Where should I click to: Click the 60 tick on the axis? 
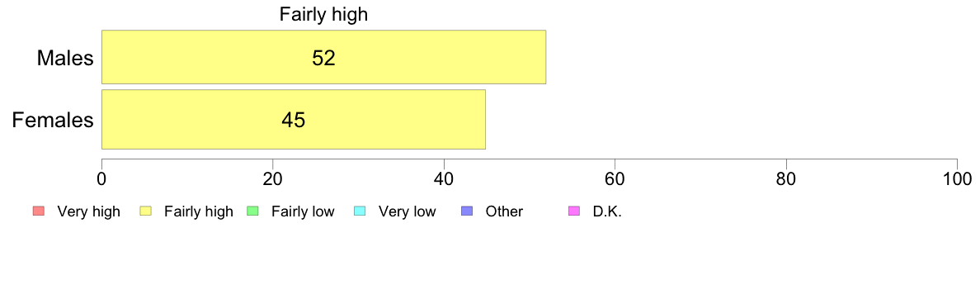[x=615, y=178]
